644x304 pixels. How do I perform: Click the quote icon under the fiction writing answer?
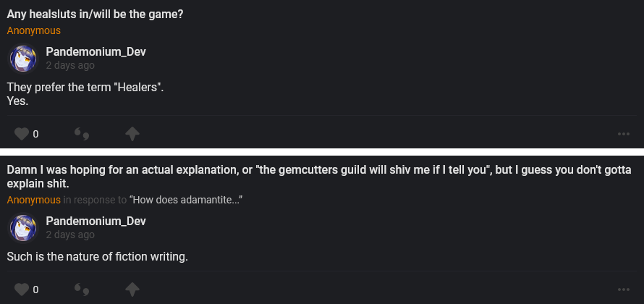[82, 290]
